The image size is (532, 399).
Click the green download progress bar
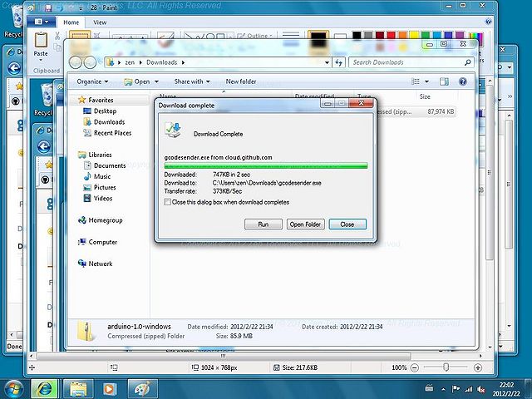coord(266,165)
